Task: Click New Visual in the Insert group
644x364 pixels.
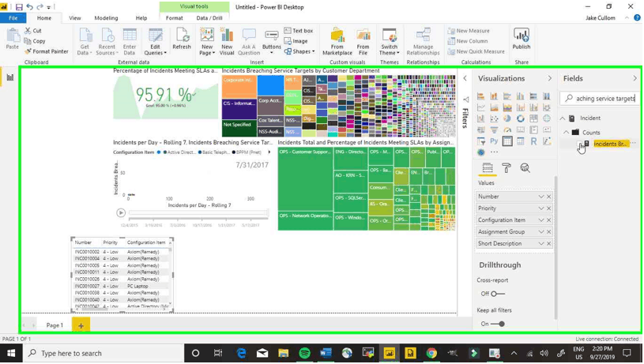Action: 226,41
